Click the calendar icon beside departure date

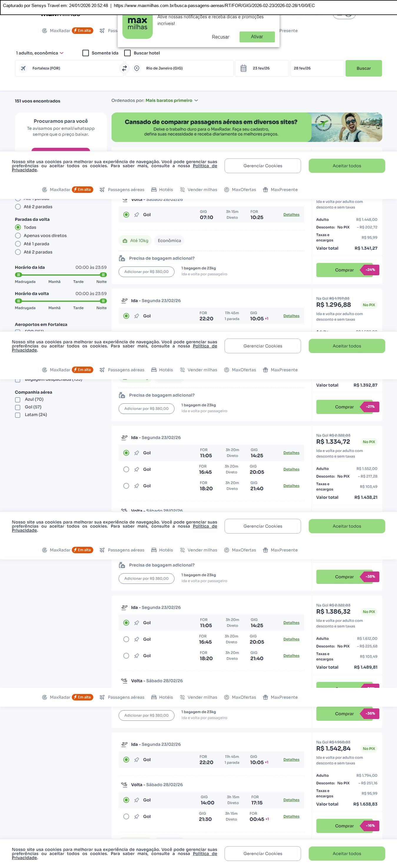click(x=243, y=68)
